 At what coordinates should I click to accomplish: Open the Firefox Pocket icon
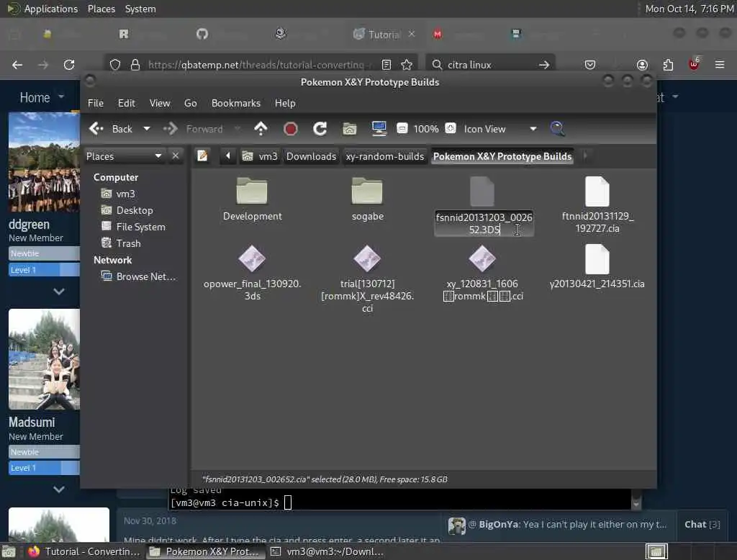tap(590, 65)
